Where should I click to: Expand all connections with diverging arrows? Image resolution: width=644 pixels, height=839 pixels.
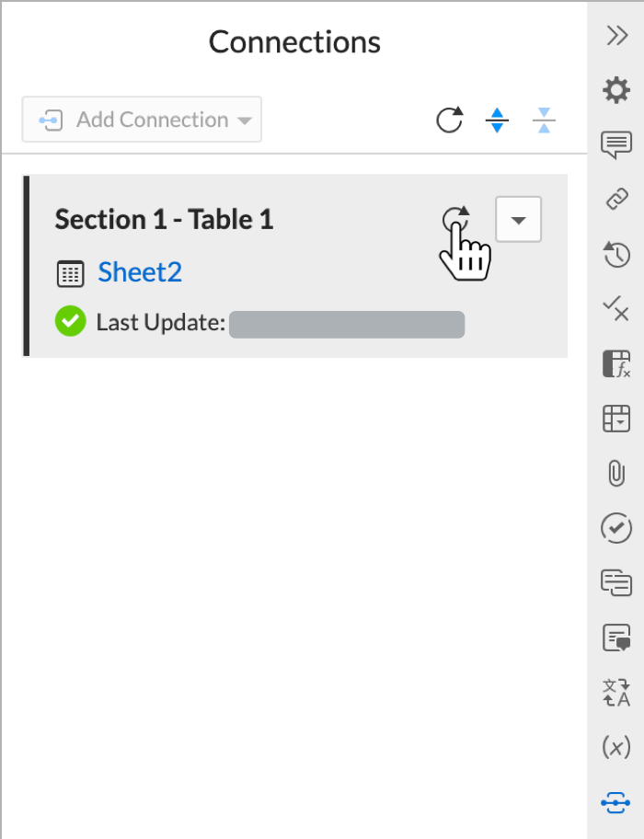tap(497, 120)
